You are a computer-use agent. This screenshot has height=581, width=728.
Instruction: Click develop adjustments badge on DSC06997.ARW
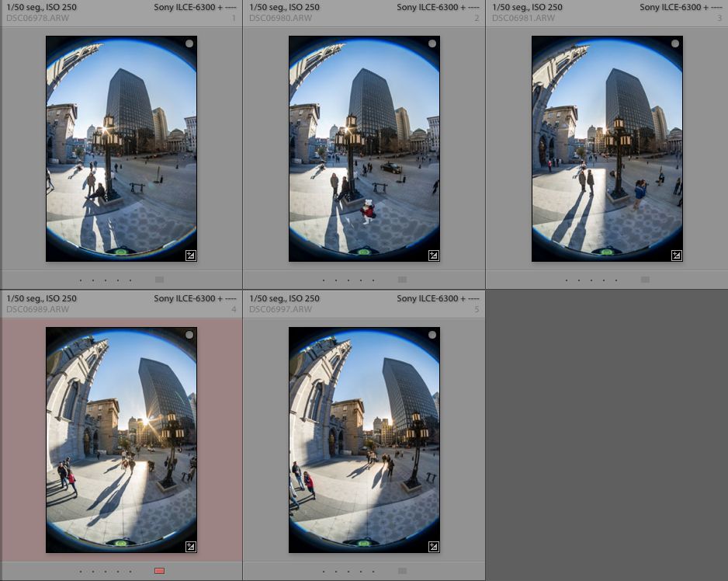pyautogui.click(x=433, y=546)
